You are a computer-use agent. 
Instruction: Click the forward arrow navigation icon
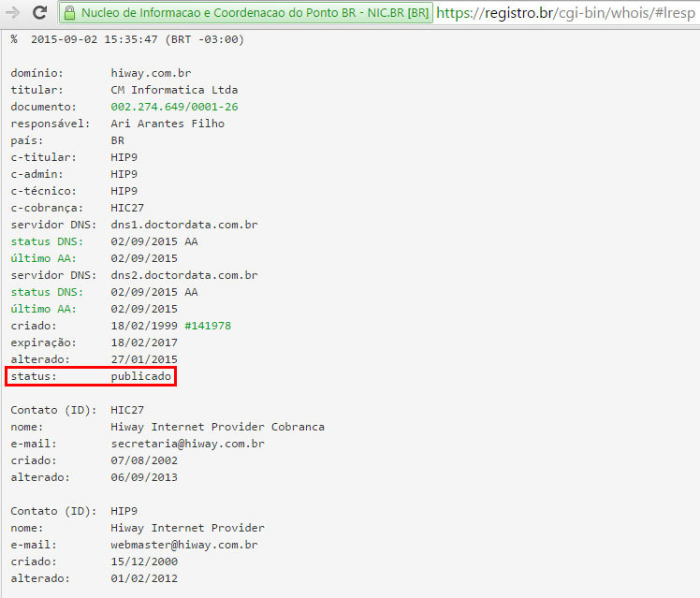(12, 12)
